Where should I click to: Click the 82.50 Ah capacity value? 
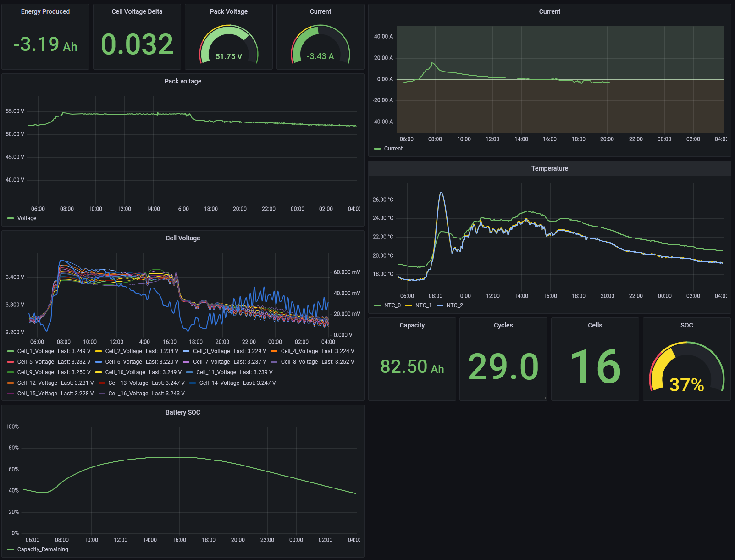412,366
